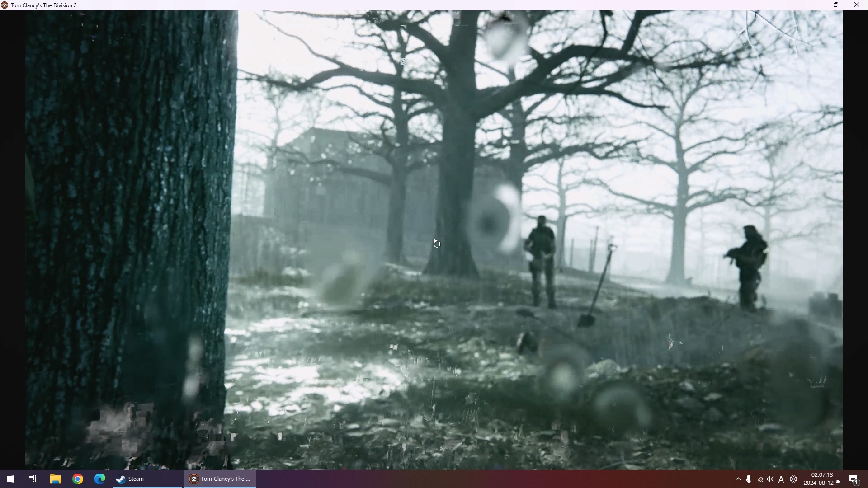This screenshot has width=868, height=488.
Task: Launch File Explorer from the taskbar
Action: (x=55, y=479)
